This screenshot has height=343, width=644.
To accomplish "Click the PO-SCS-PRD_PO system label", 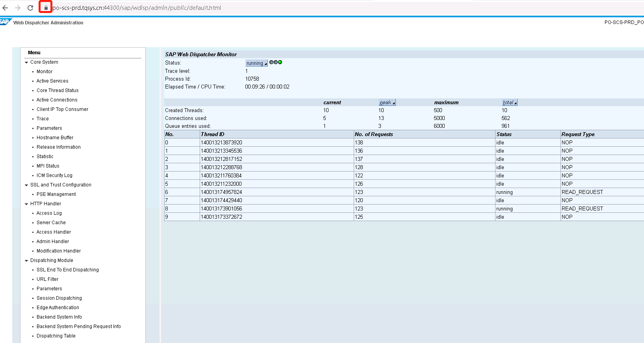I will tap(624, 22).
